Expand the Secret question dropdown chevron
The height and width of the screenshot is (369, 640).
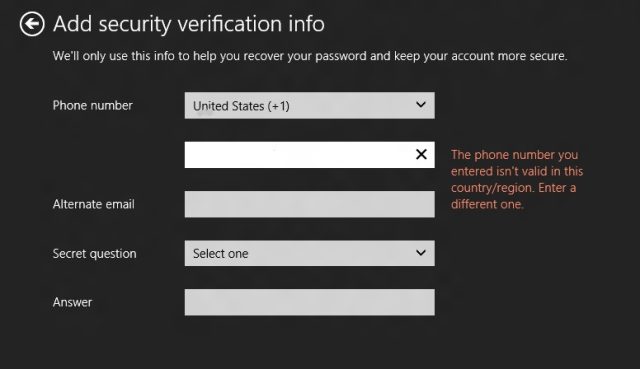click(421, 253)
